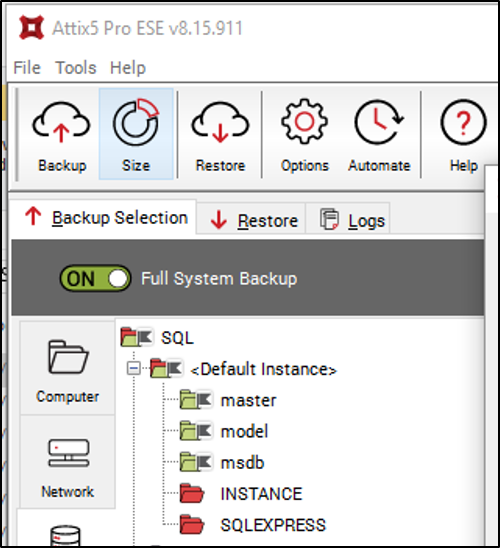The image size is (500, 548).
Task: Open Options gear icon in toolbar
Action: coord(304,121)
